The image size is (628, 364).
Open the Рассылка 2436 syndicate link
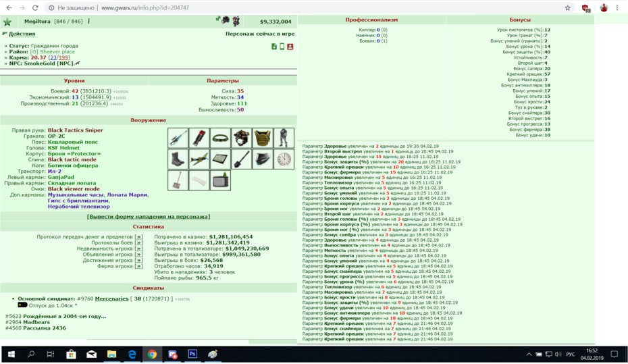tap(45, 328)
